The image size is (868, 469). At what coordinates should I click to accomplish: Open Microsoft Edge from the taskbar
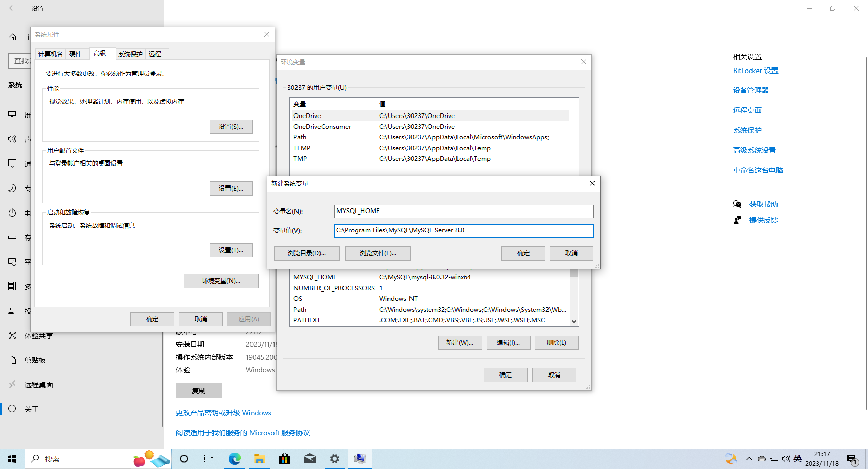235,459
